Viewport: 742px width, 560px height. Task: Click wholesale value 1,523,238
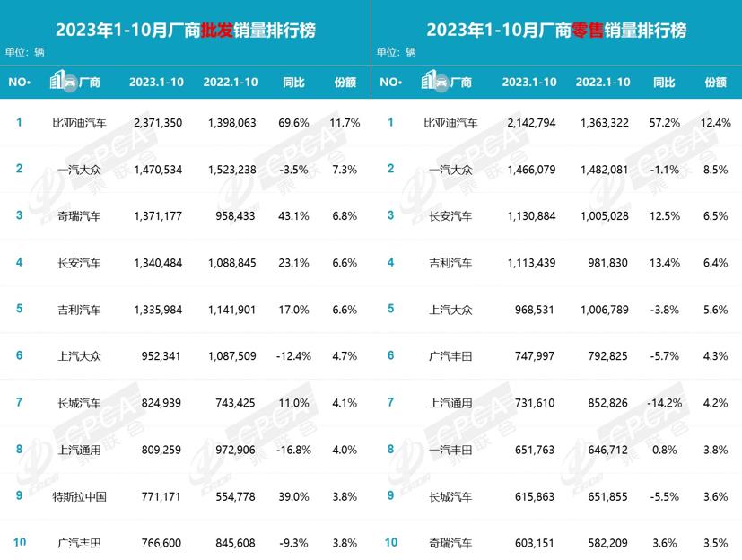pos(231,170)
